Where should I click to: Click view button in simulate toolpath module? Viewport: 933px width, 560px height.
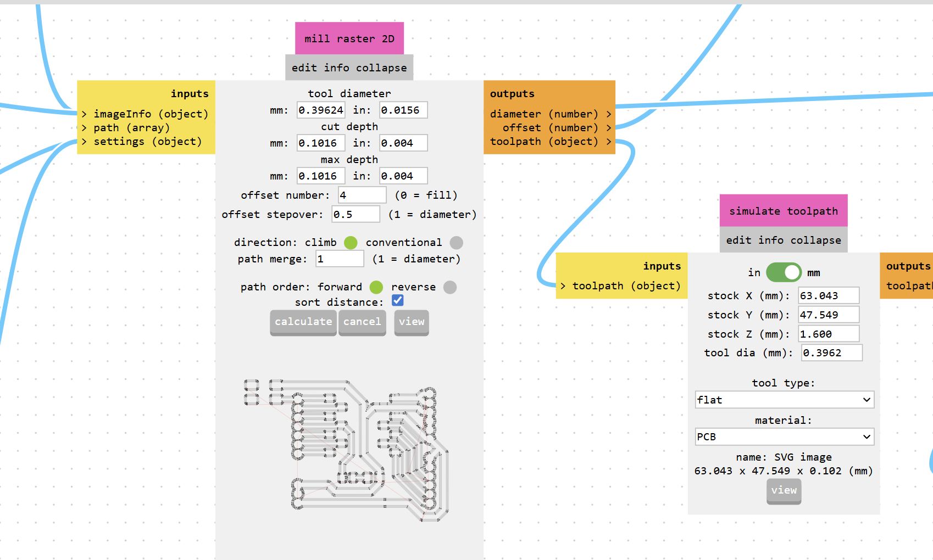point(784,491)
